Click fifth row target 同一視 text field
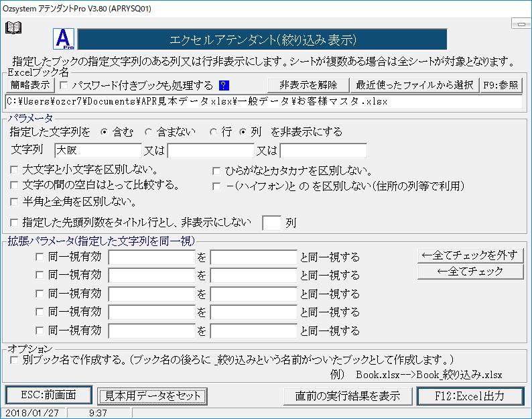The width and height of the screenshot is (532, 419). coord(254,331)
